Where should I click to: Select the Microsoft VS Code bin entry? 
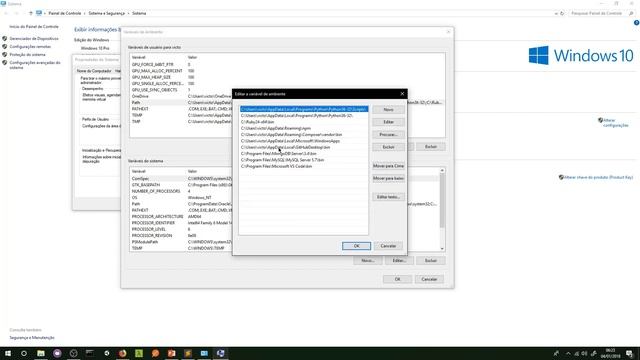[304, 166]
